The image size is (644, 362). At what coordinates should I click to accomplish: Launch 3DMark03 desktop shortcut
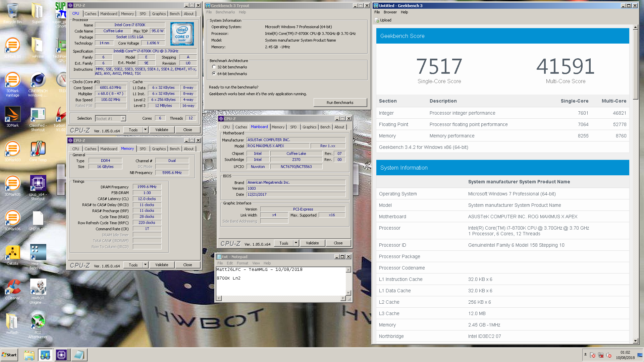[12, 151]
